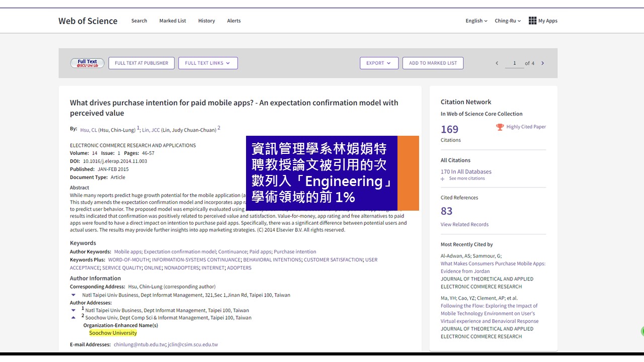Open the History menu item
The width and height of the screenshot is (644, 362).
point(206,21)
